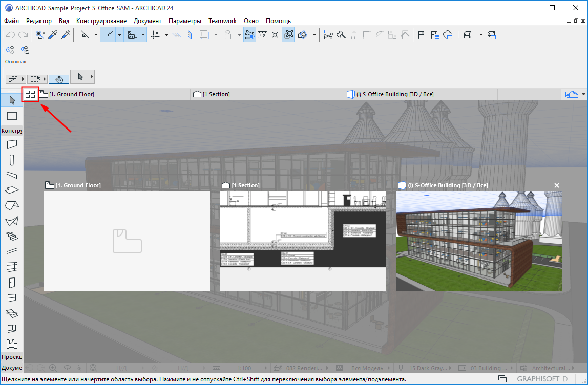
Task: Expand the Arrow tool selection flyout
Action: point(91,77)
